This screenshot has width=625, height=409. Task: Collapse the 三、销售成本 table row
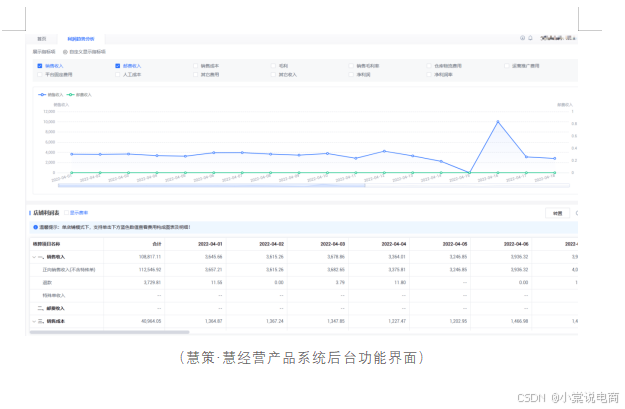34,321
